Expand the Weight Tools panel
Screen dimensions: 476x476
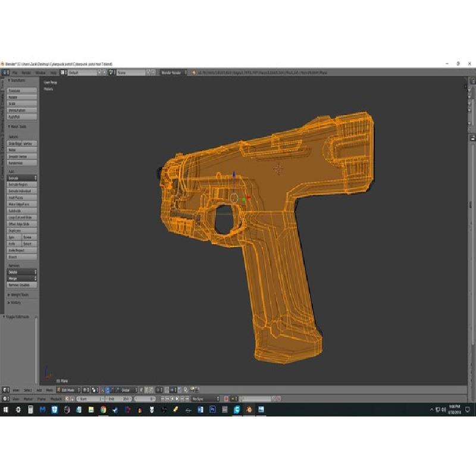point(21,295)
